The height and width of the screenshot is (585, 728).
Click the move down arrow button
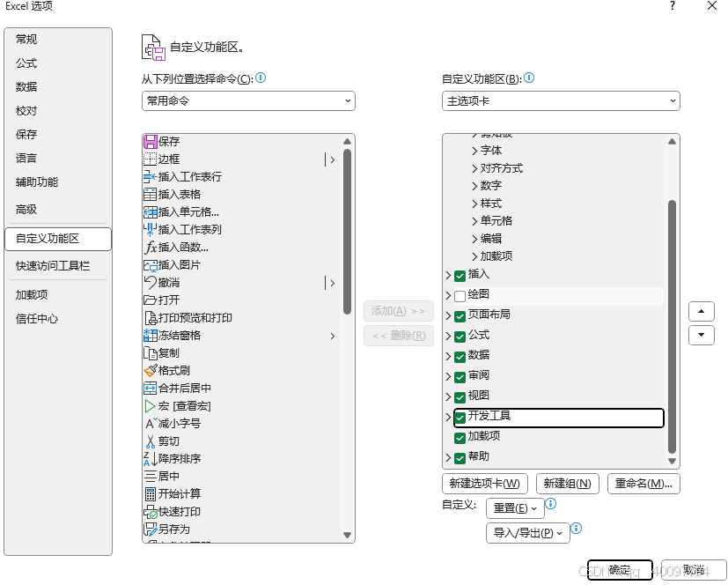(x=701, y=335)
